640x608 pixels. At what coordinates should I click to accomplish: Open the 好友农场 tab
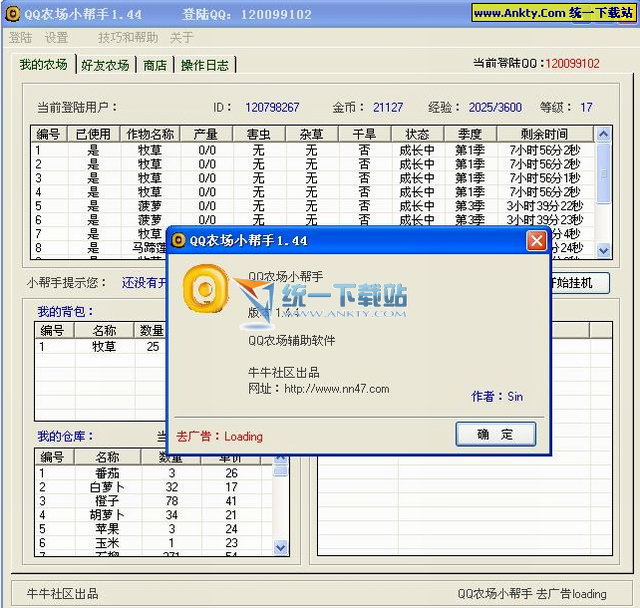[105, 65]
